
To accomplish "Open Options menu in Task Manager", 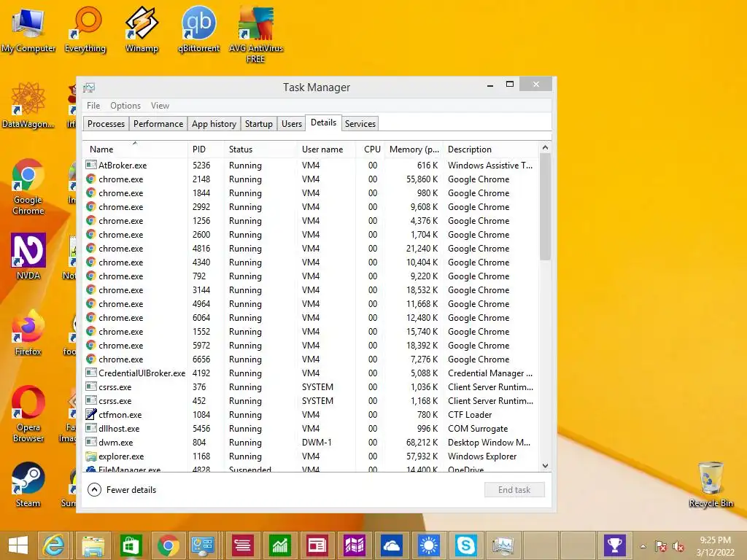I will (x=125, y=106).
